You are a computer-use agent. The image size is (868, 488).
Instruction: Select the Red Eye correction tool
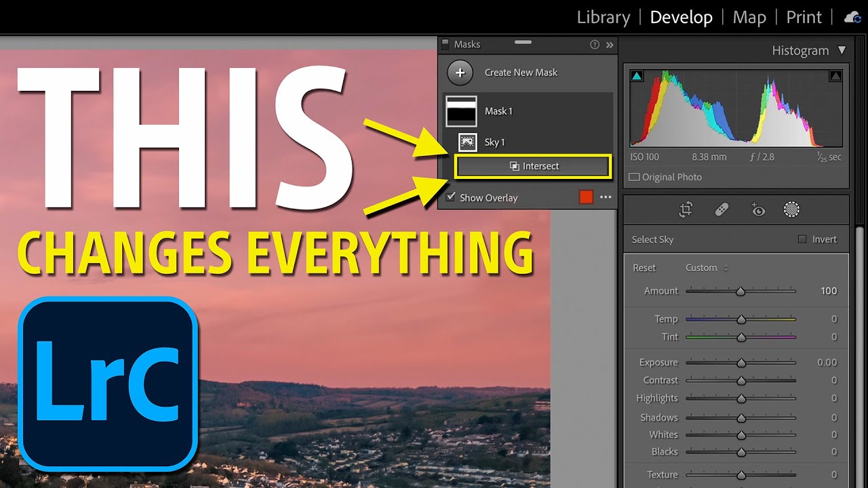tap(757, 210)
